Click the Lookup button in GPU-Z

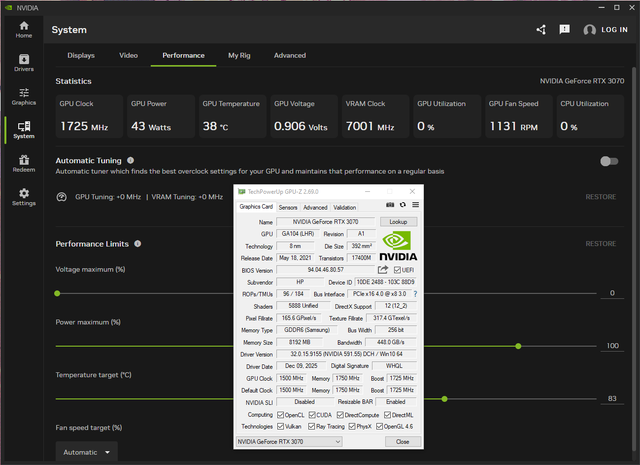(398, 222)
